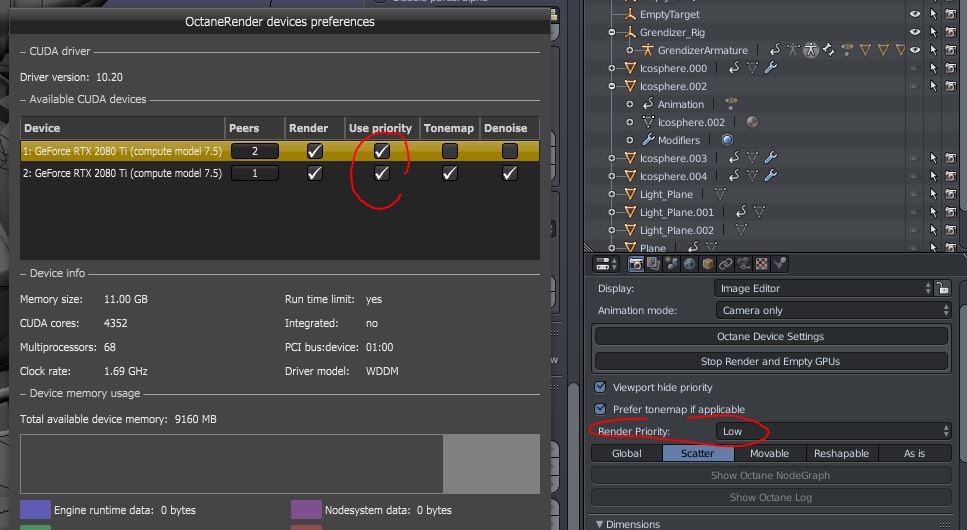Expand the Modifiers child node
967x530 pixels.
pos(630,140)
